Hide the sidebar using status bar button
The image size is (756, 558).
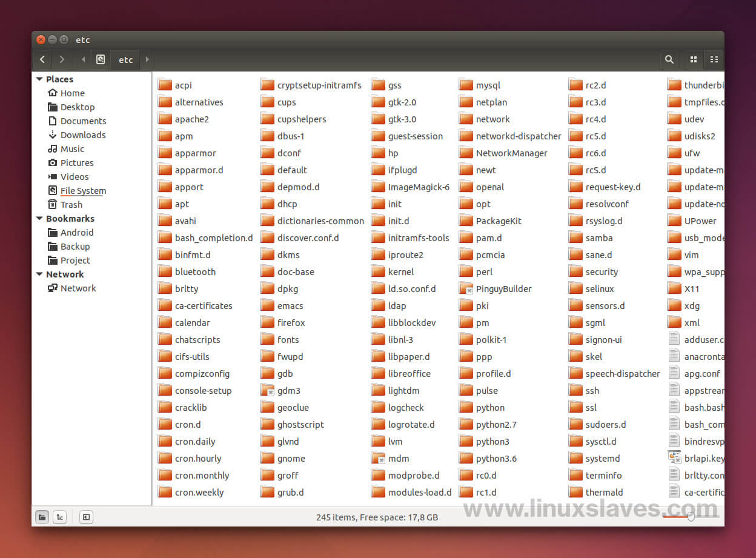coord(86,517)
